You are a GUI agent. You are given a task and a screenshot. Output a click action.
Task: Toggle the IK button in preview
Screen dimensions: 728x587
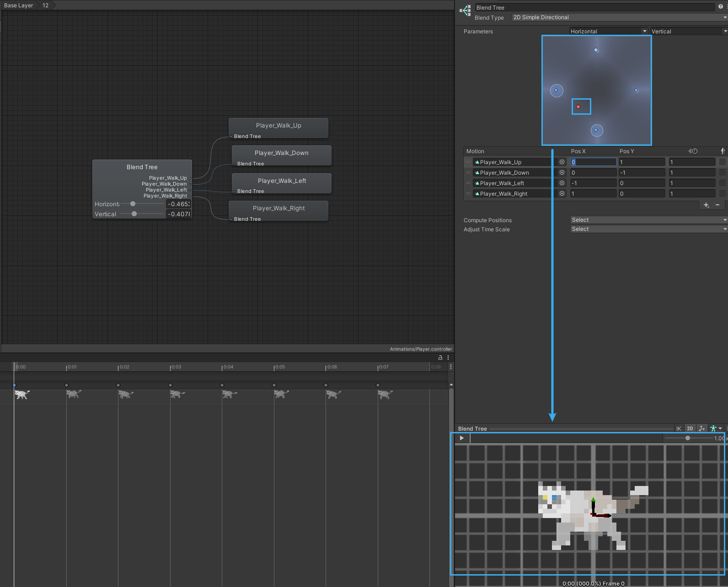[x=679, y=428]
